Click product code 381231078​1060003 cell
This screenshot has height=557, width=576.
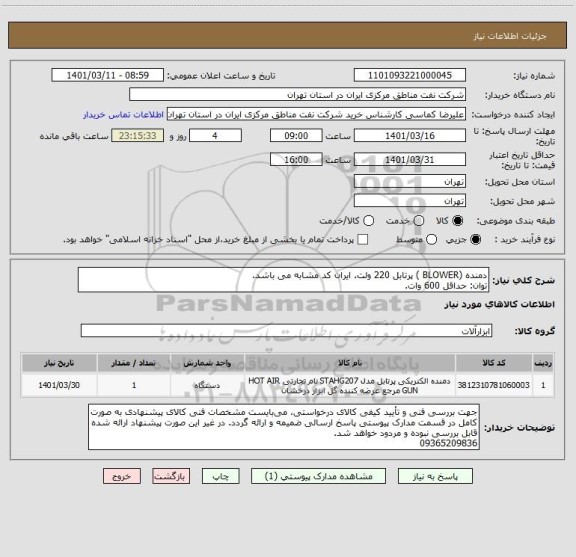[x=494, y=385]
